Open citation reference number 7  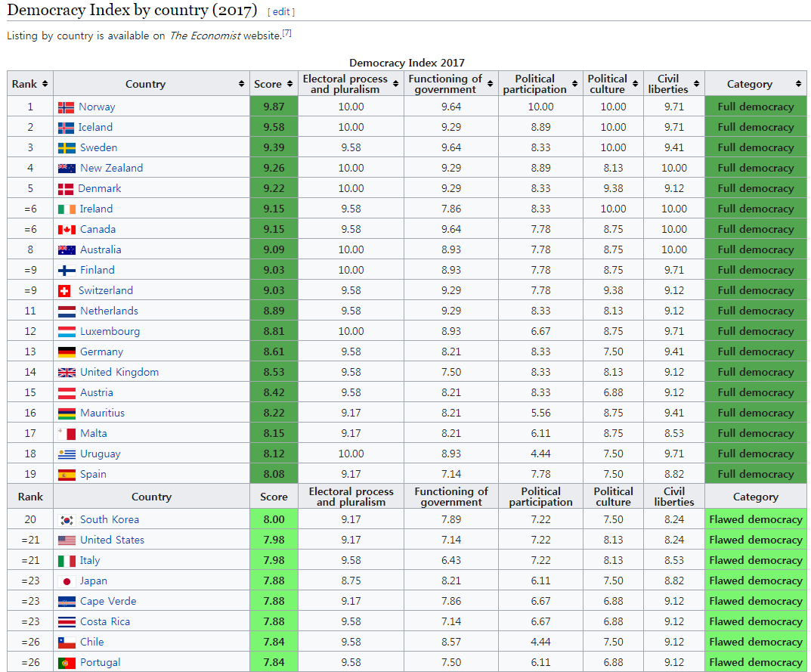(287, 33)
